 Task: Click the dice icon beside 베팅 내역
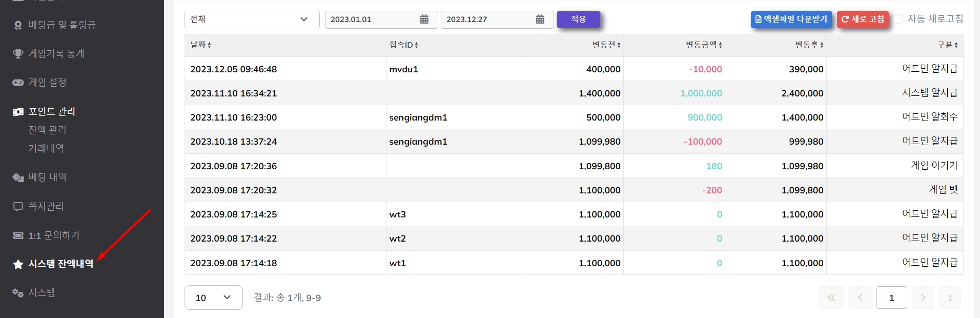pos(18,177)
